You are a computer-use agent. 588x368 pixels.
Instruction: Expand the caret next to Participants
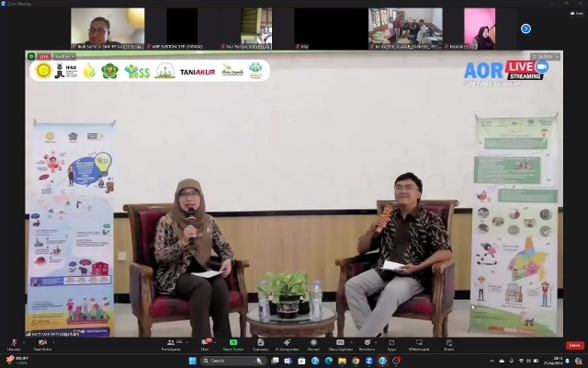click(x=187, y=342)
